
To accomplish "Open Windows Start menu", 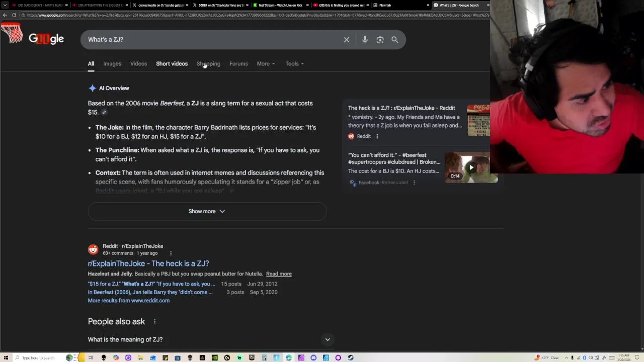I will pos(6,357).
